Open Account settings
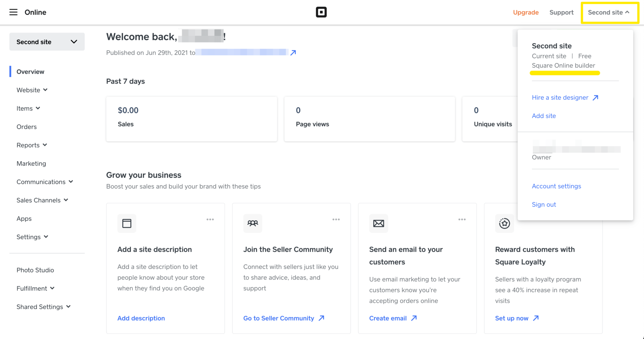 pos(556,186)
